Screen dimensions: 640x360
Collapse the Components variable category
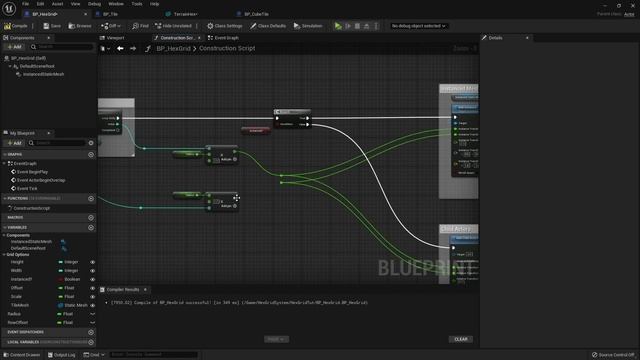tap(4, 235)
